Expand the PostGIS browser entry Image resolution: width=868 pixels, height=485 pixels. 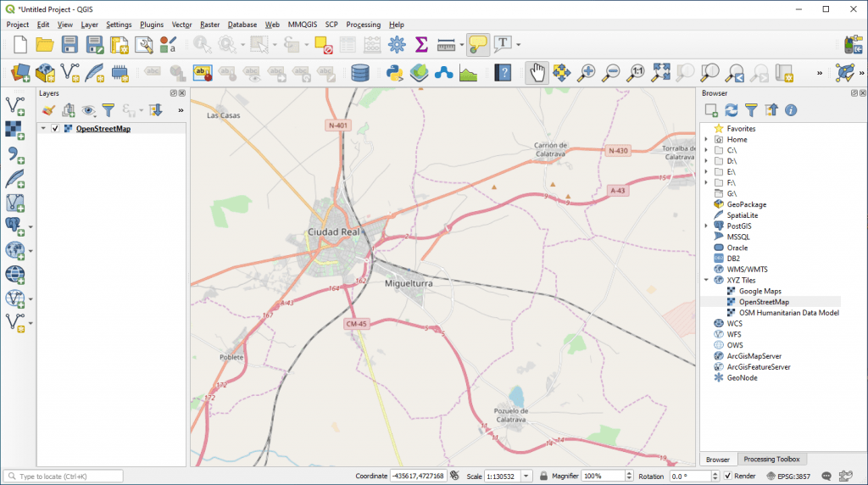[706, 226]
